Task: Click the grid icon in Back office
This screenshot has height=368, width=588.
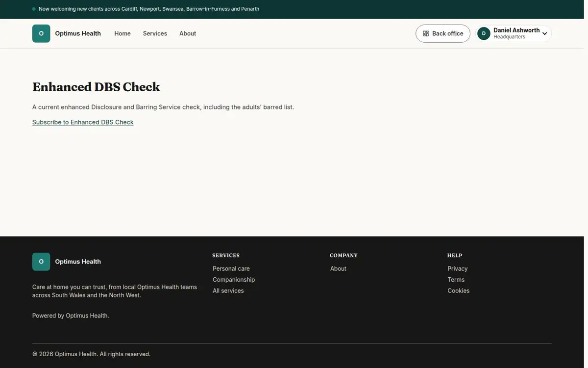Action: tap(426, 33)
